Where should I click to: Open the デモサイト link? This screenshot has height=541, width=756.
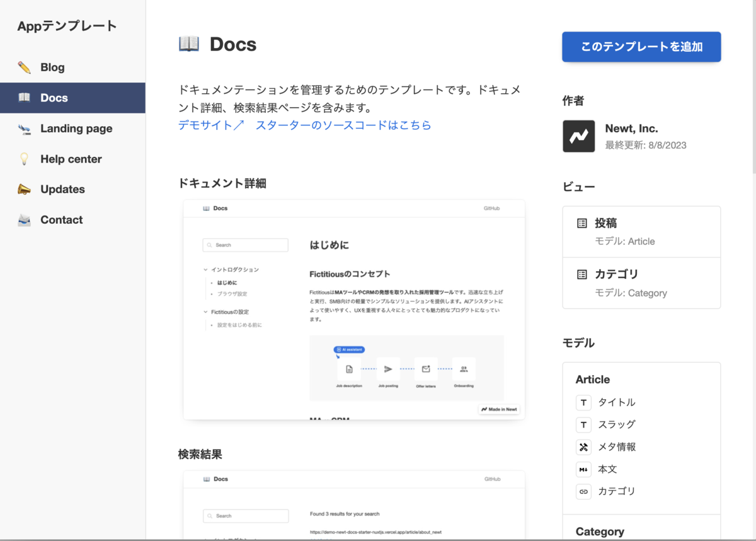211,125
